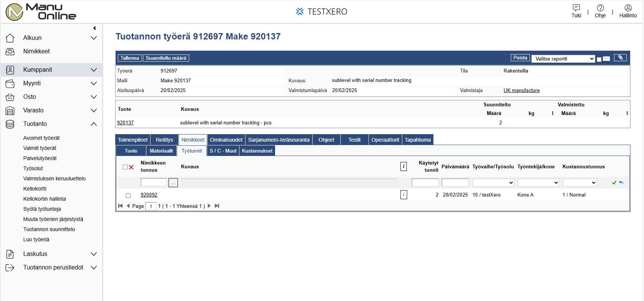Image resolution: width=644 pixels, height=301 pixels.
Task: Go to the next page
Action: click(209, 206)
